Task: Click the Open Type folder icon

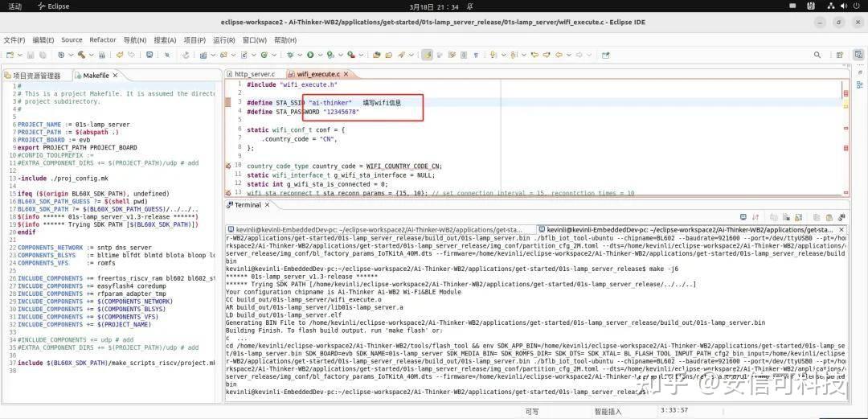Action: click(376, 55)
